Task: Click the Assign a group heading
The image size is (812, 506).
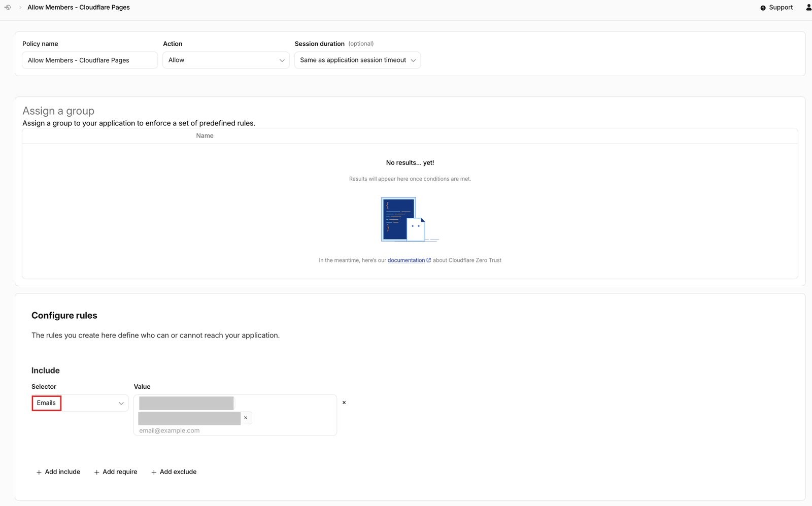Action: pos(58,111)
